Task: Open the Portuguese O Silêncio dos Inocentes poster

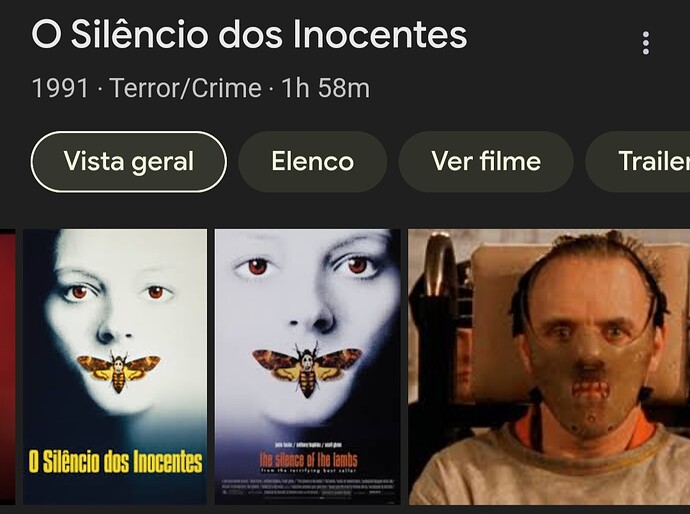Action: (x=115, y=366)
